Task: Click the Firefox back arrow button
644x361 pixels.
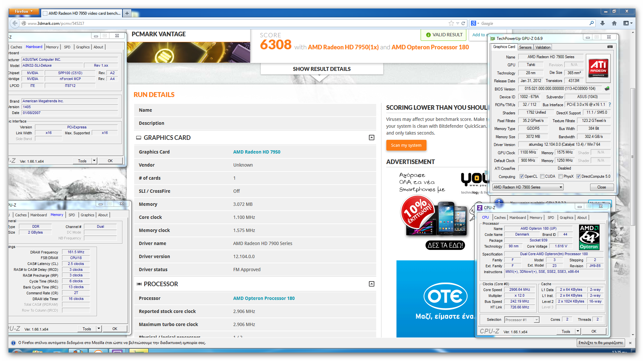Action: click(x=14, y=23)
